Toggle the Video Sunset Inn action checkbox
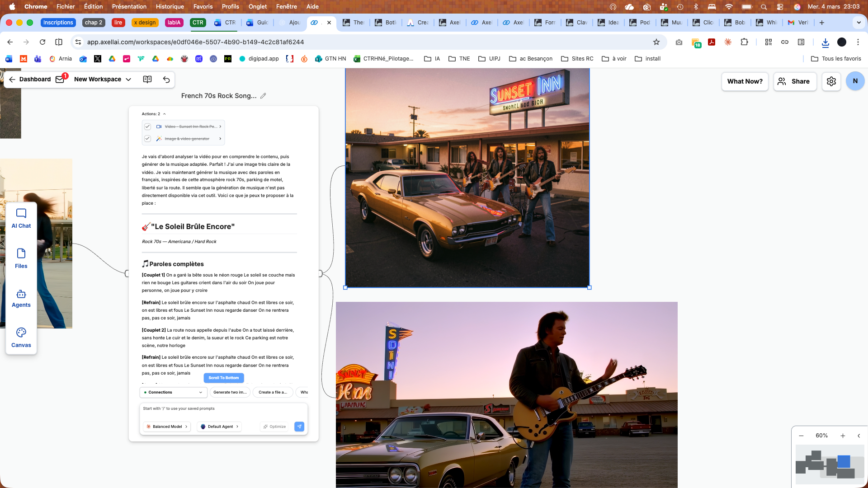This screenshot has height=488, width=868. coord(147,127)
